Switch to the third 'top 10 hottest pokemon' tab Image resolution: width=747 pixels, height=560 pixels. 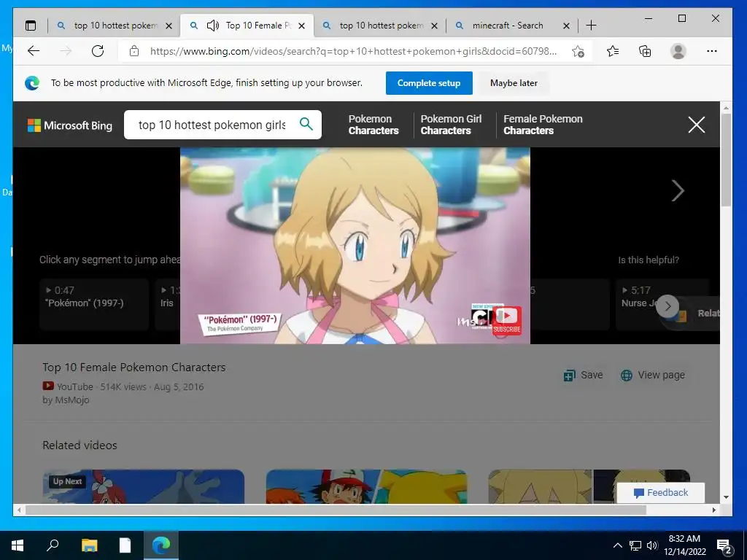pyautogui.click(x=381, y=26)
